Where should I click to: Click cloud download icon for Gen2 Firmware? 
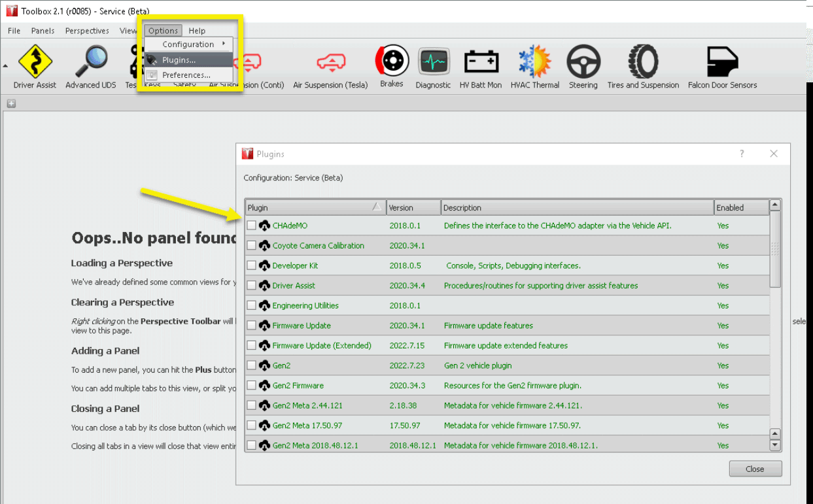264,386
